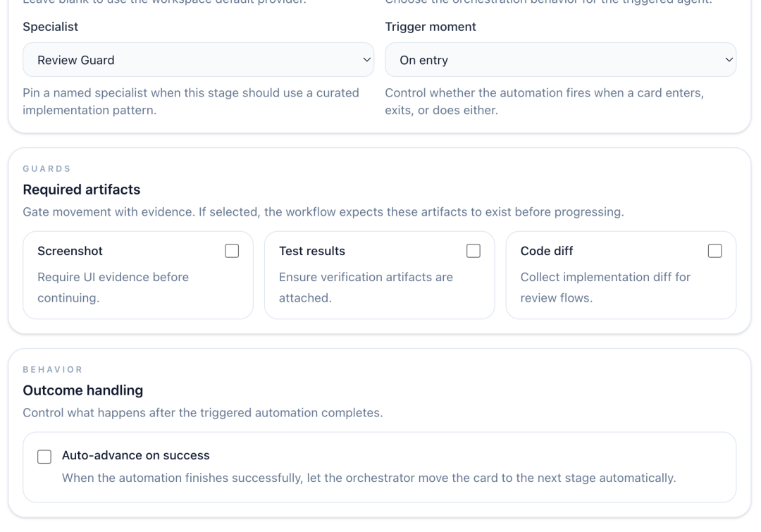Screen dimensions: 761x532
Task: Enable the Screenshot artifact checkbox
Action: [232, 251]
